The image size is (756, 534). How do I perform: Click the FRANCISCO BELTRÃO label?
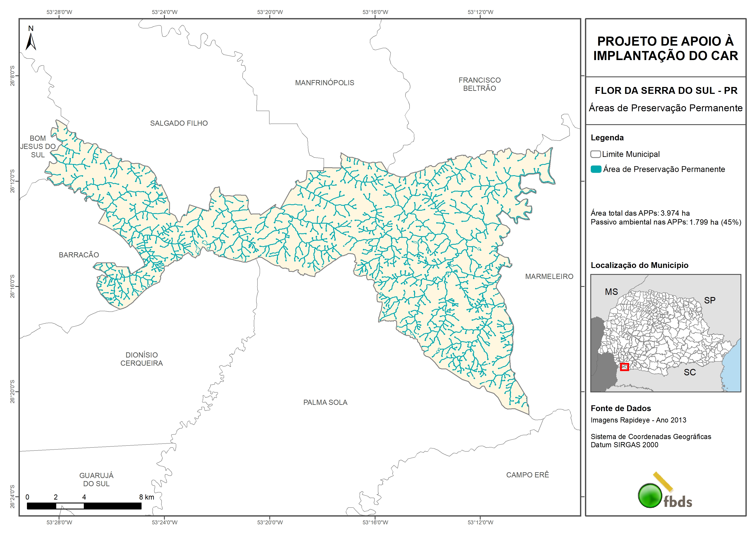tap(479, 84)
